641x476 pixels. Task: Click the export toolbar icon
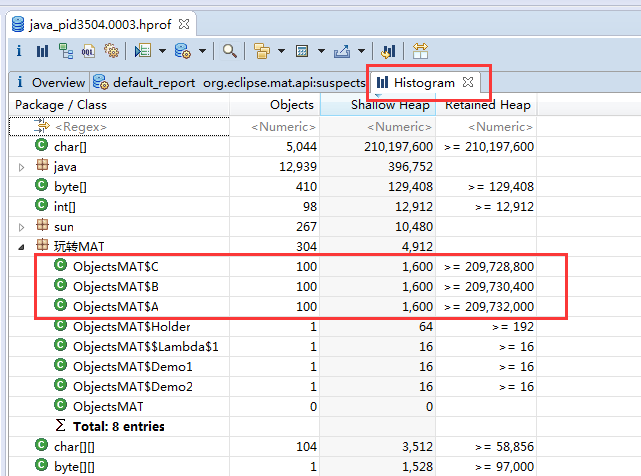click(342, 51)
